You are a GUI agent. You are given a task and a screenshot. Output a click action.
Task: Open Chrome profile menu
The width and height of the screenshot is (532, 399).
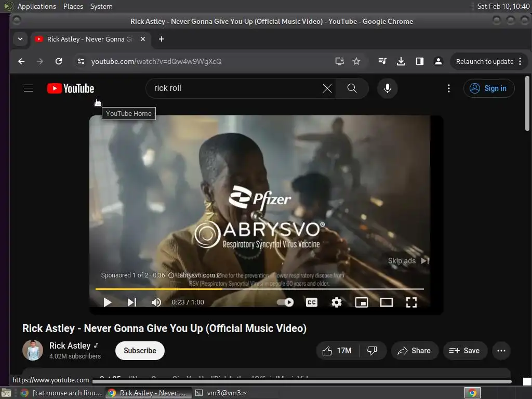click(x=438, y=61)
